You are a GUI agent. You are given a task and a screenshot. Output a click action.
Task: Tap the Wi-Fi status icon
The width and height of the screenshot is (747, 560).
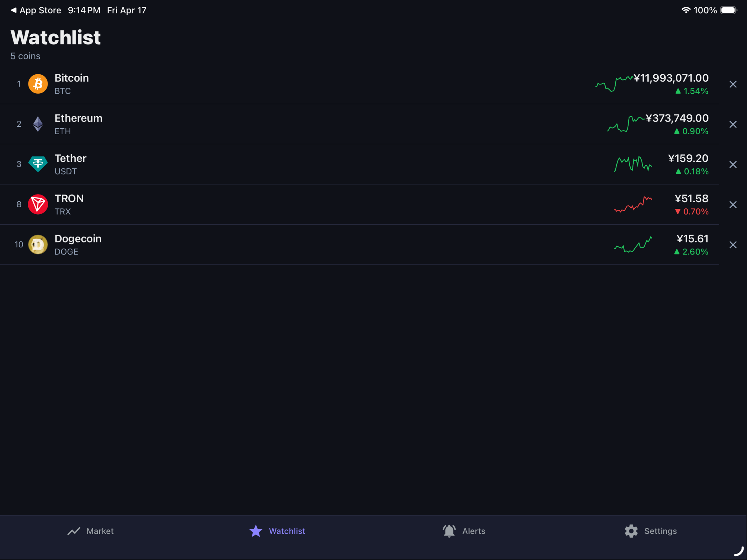[686, 10]
